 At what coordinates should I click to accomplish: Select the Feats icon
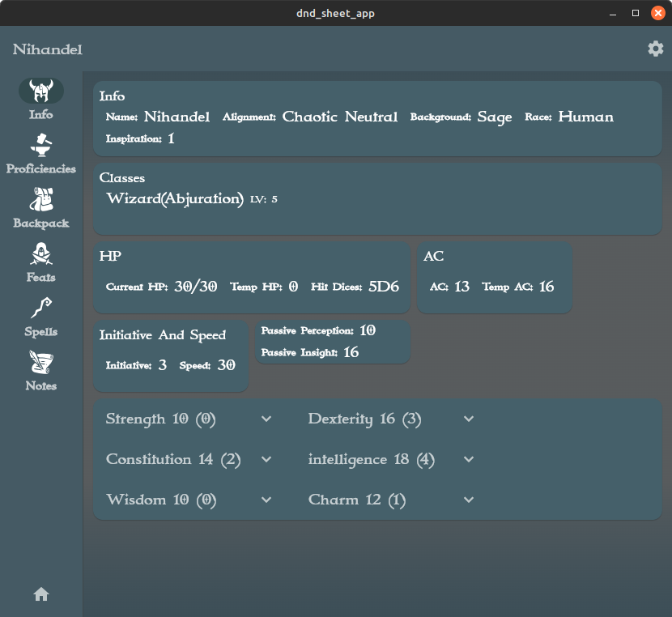click(41, 254)
